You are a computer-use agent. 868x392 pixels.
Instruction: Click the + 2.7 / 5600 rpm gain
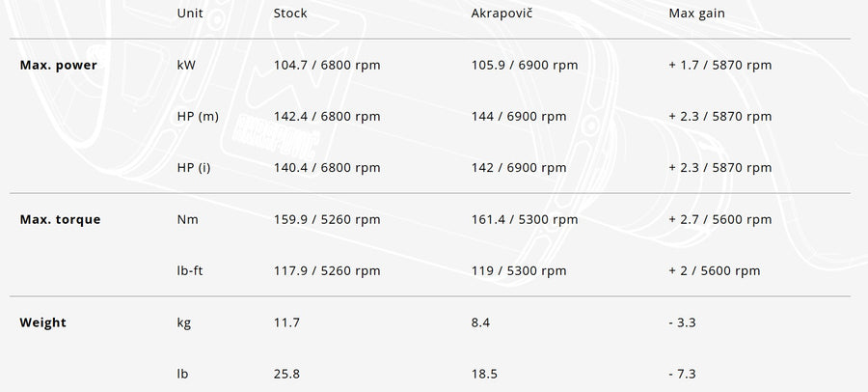pyautogui.click(x=719, y=219)
